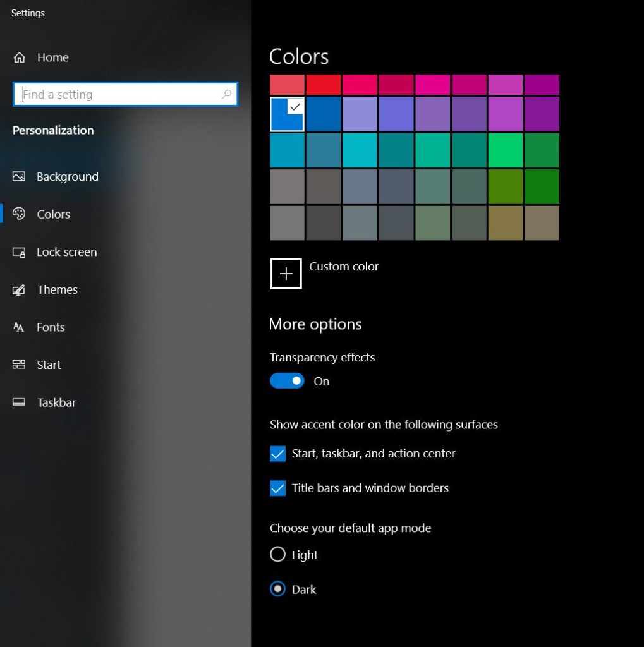Click the Home house icon
Image resolution: width=644 pixels, height=647 pixels.
tap(20, 57)
